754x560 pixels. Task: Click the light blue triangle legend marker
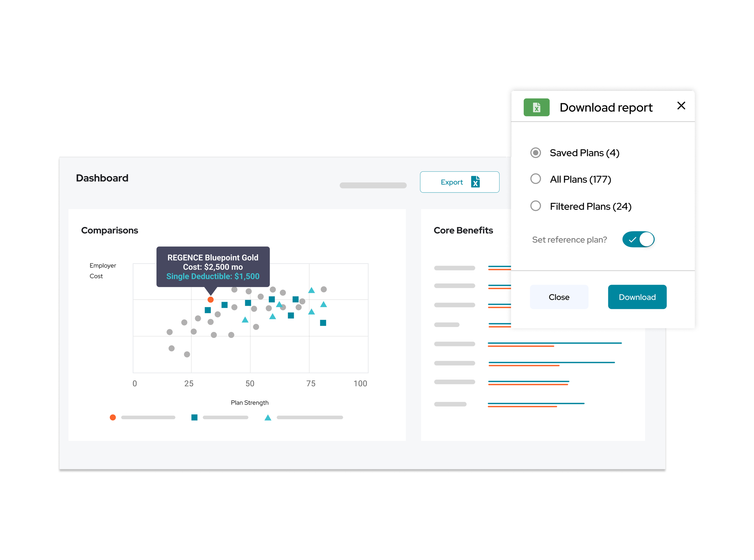[268, 418]
